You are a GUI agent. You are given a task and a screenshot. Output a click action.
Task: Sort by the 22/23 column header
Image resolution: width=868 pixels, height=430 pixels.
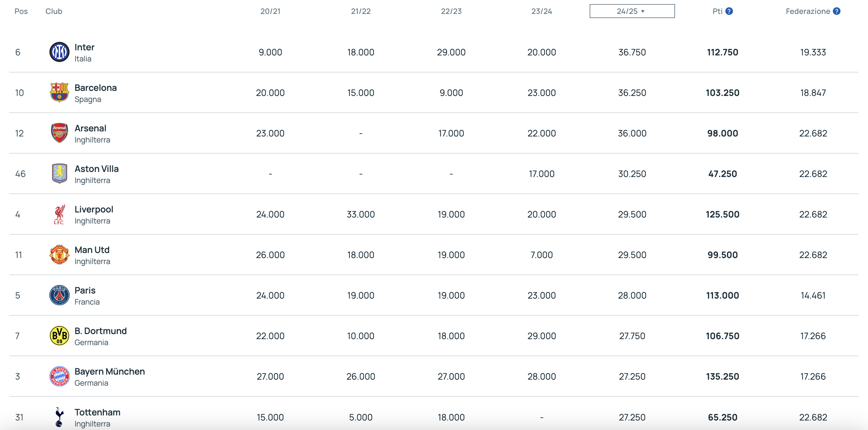(451, 11)
